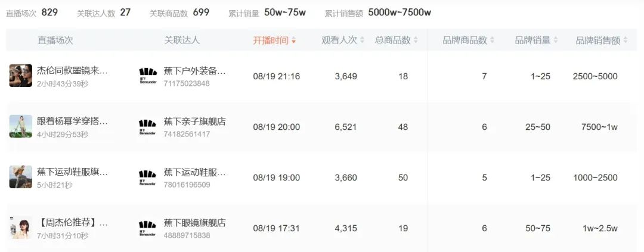This screenshot has width=644, height=252.
Task: Click duration 4小时29分53秒
Action: click(63, 134)
